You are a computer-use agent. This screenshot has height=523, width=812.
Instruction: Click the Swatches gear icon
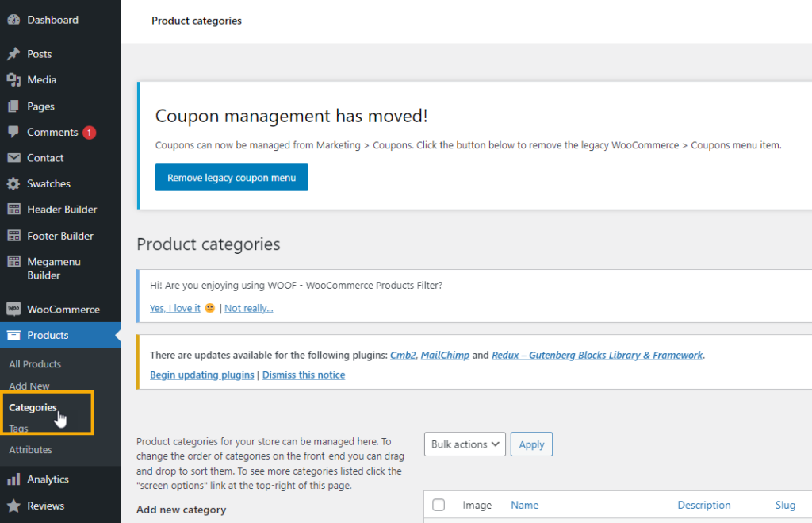point(13,184)
